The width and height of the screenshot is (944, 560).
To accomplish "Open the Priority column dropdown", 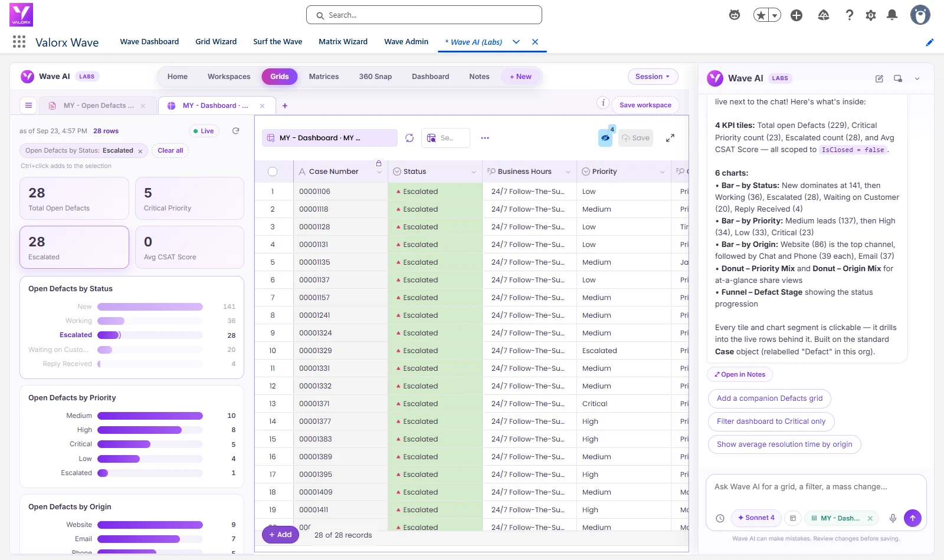I will (x=663, y=172).
